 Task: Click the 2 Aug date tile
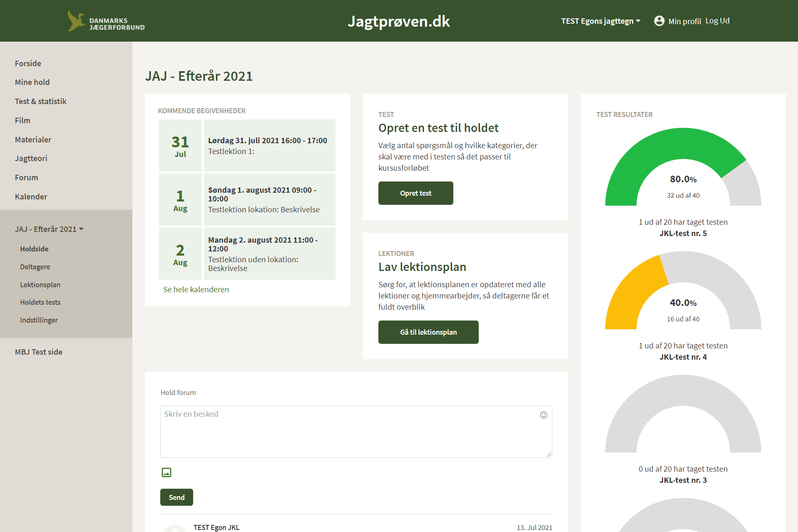tap(180, 254)
